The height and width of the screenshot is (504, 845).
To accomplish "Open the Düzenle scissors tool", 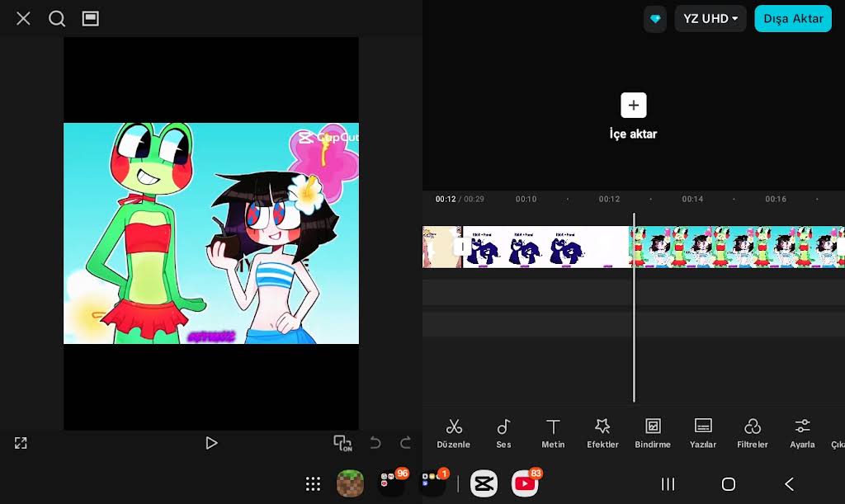I will pos(453,433).
